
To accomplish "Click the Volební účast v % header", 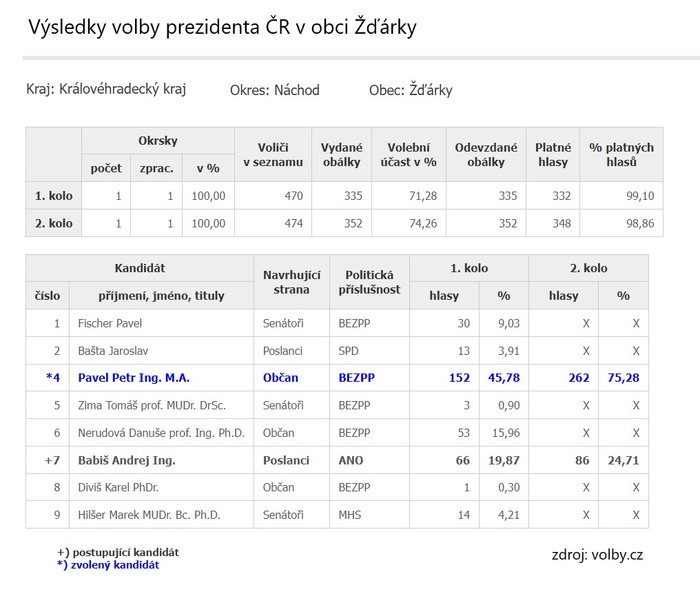I will coord(408,154).
